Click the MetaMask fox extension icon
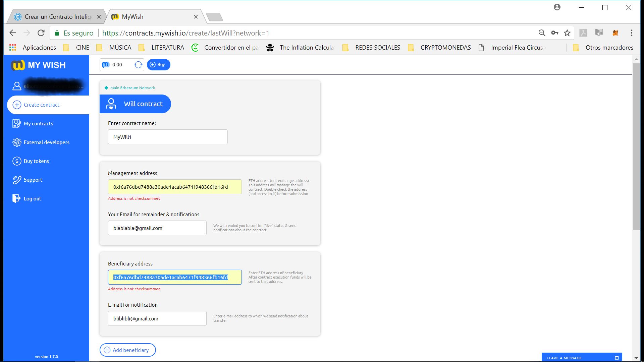 [x=615, y=33]
